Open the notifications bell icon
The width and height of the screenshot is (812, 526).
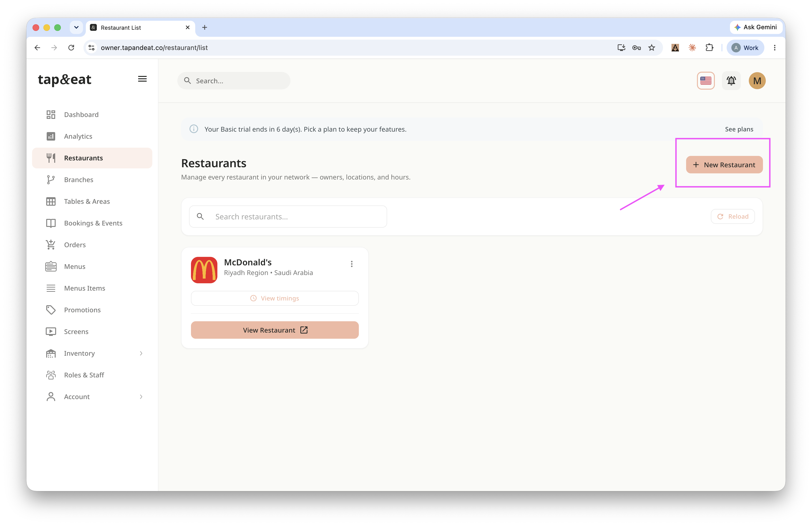pyautogui.click(x=731, y=81)
